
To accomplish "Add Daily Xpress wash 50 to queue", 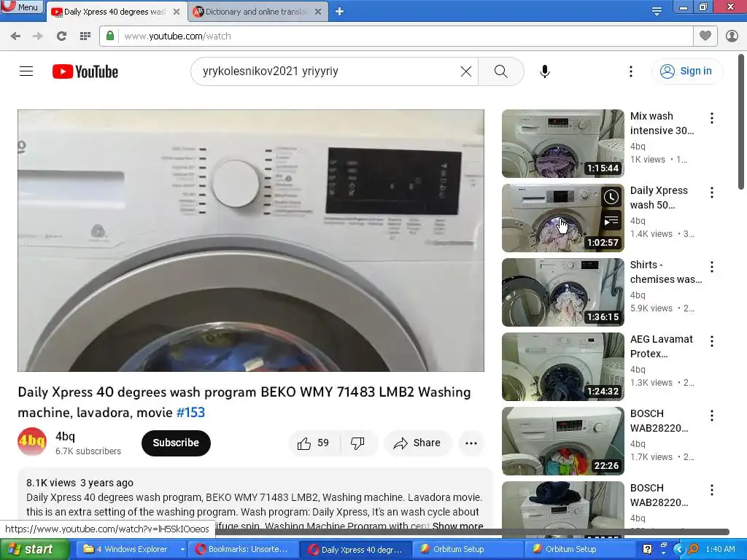I will [611, 220].
